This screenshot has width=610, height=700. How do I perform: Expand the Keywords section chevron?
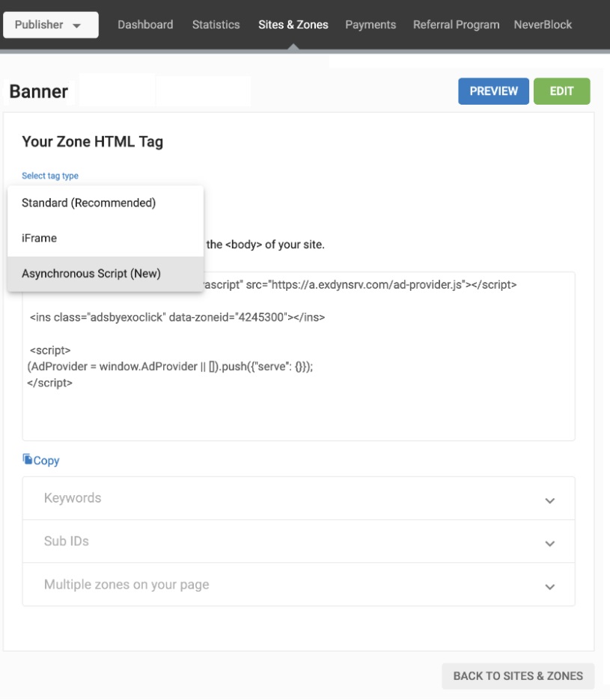tap(549, 500)
